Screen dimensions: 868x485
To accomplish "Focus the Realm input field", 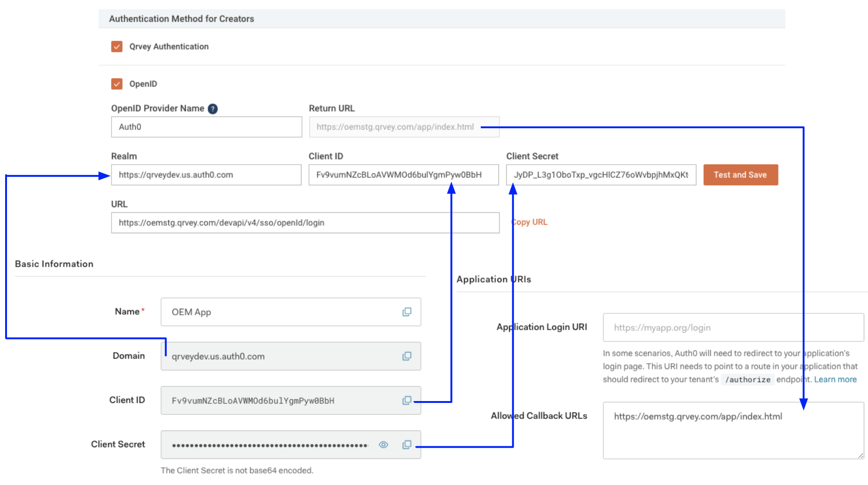I will pyautogui.click(x=206, y=175).
